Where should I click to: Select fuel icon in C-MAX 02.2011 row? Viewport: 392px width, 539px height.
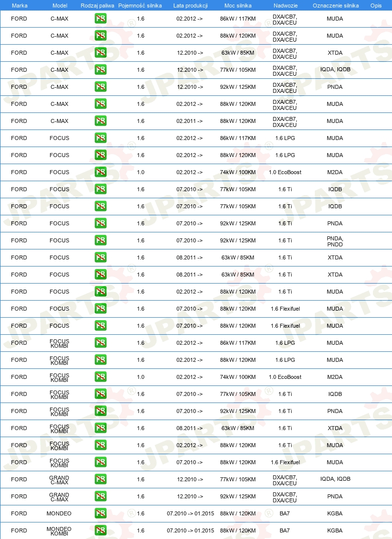click(x=101, y=121)
